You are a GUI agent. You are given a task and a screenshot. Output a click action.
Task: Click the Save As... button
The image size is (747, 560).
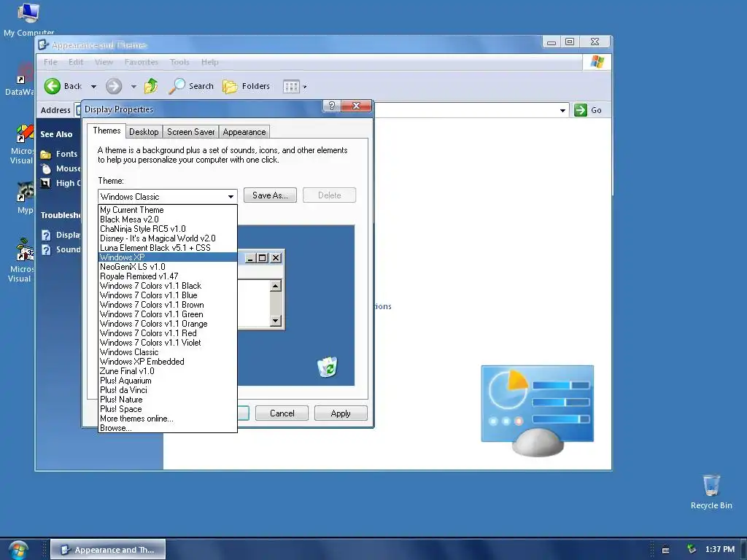point(270,195)
